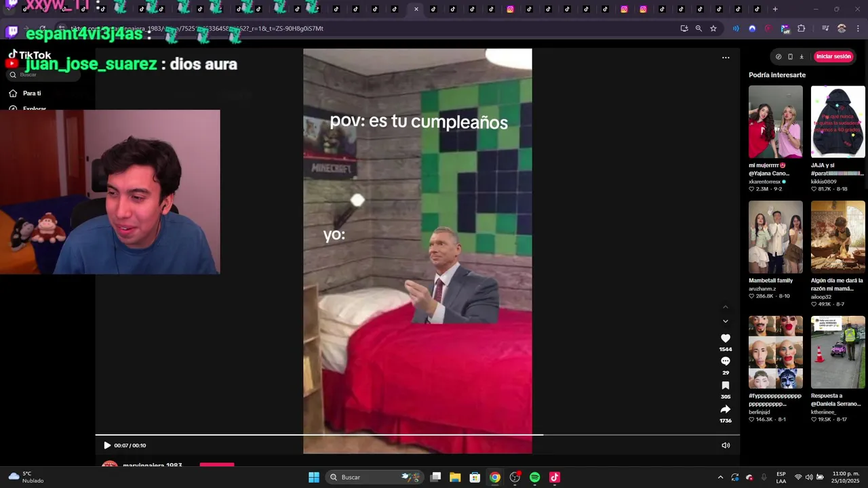Focus the TikTok Buscar search field
This screenshot has height=488, width=868.
point(44,75)
